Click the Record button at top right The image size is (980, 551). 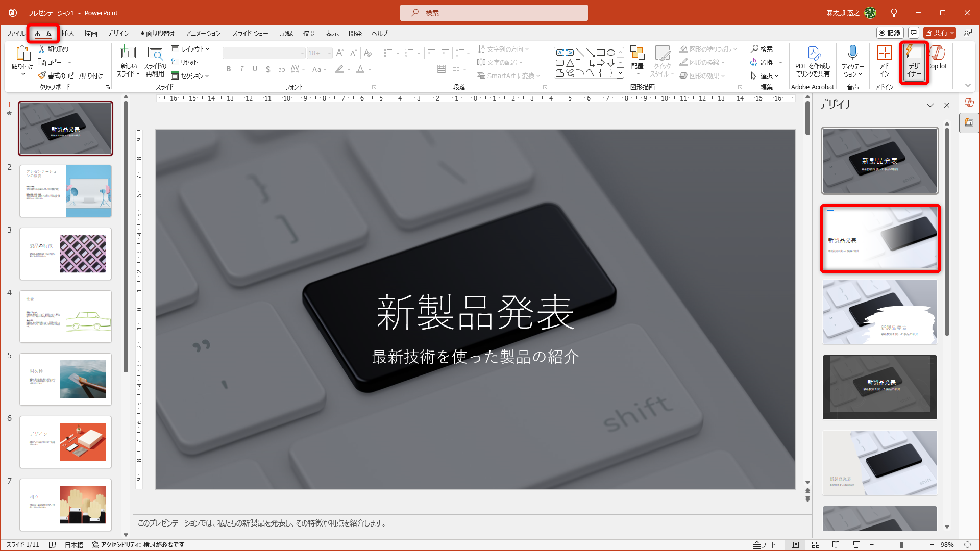(890, 33)
